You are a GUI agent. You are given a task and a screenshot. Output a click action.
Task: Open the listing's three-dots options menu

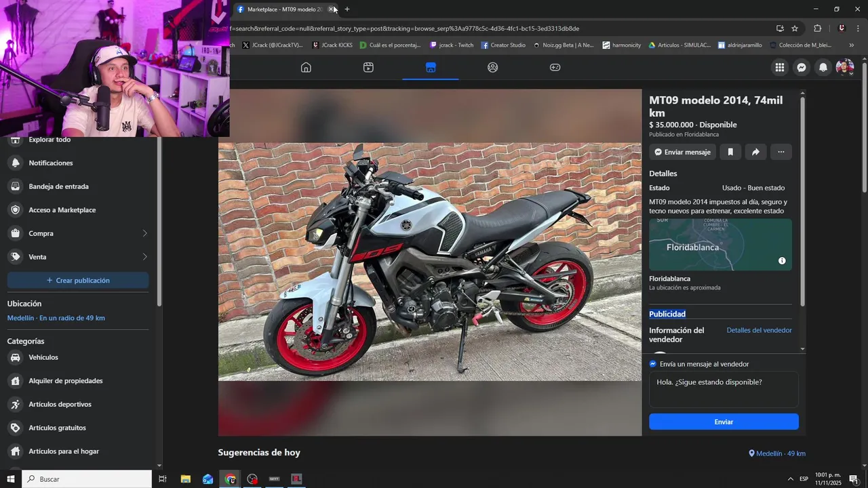tap(781, 152)
